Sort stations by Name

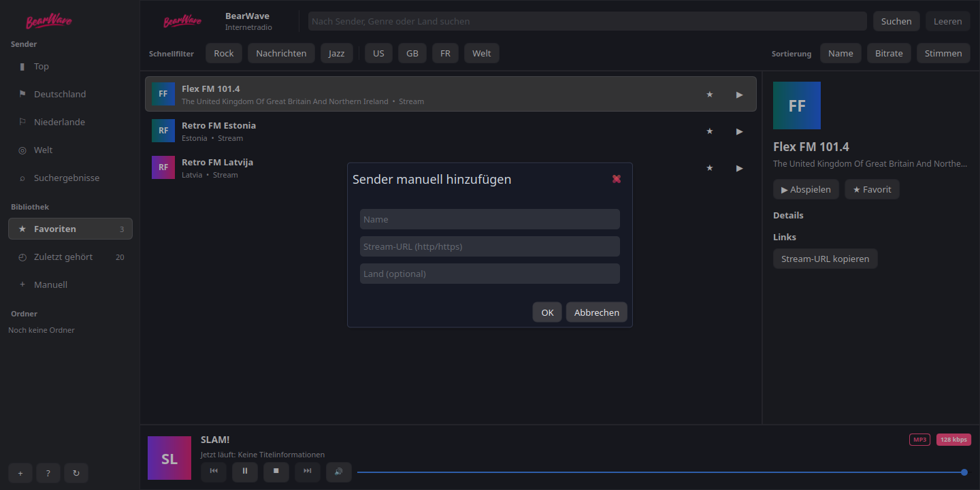click(840, 53)
